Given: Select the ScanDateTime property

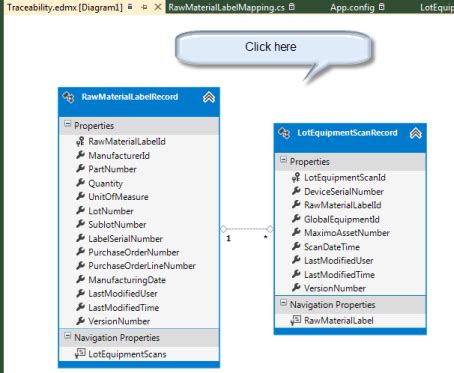Looking at the screenshot, I should [x=332, y=247].
